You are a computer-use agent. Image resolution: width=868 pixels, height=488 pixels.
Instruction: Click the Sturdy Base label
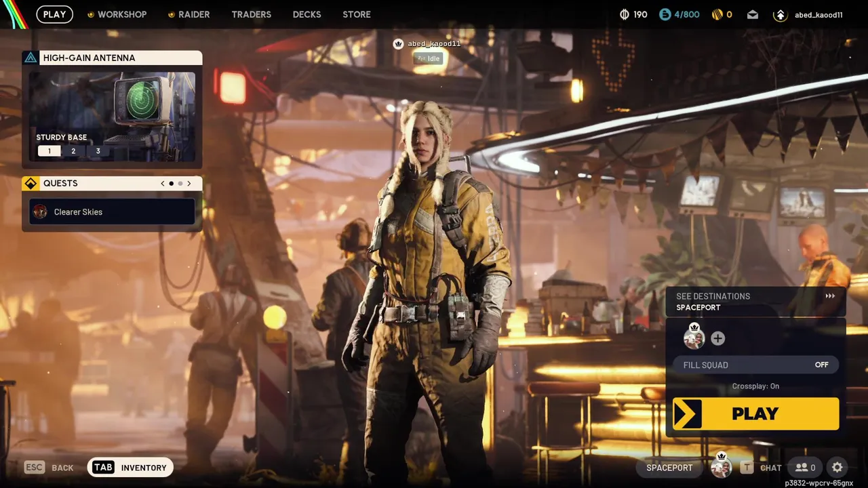62,138
